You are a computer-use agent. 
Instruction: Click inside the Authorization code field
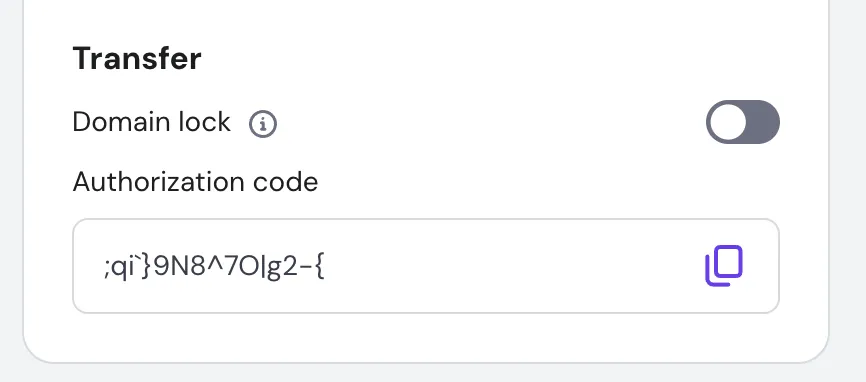(426, 266)
